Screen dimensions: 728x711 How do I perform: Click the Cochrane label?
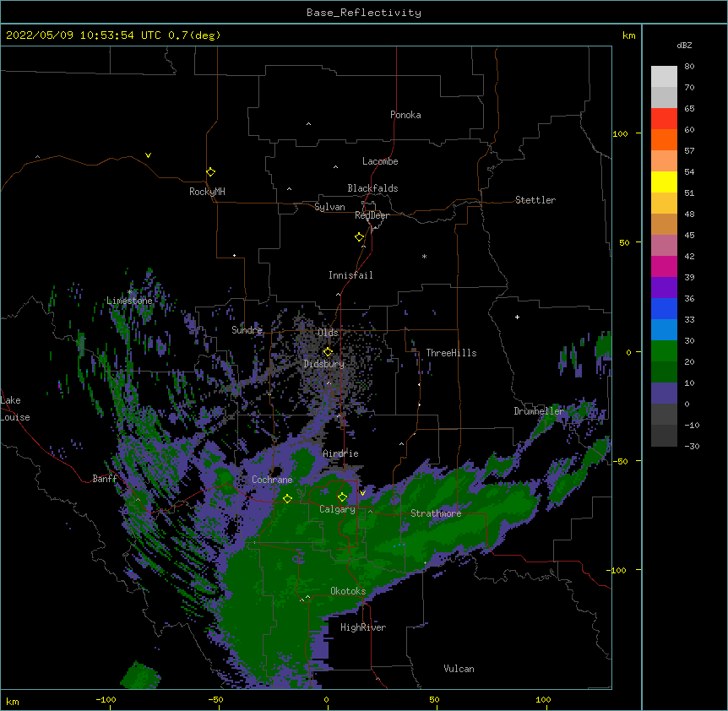point(272,480)
